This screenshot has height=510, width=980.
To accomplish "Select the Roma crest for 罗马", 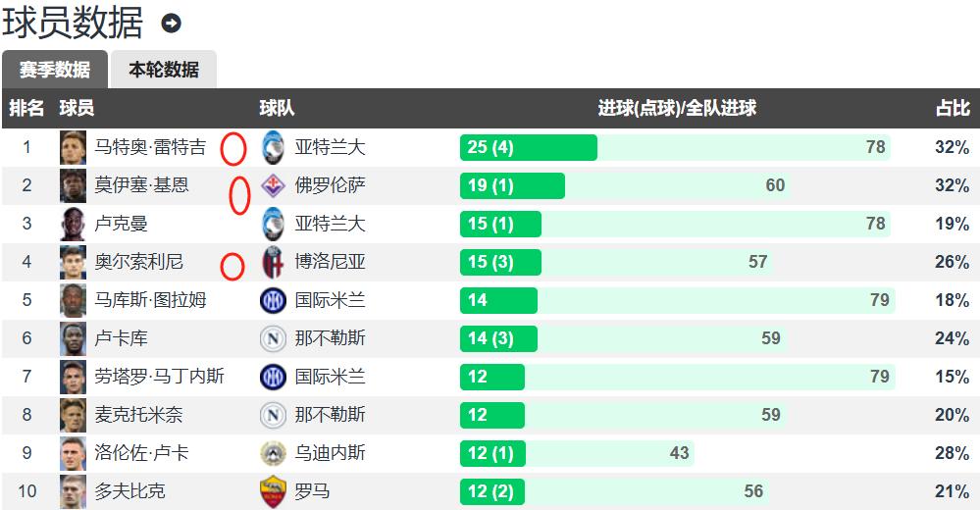I will [x=273, y=492].
